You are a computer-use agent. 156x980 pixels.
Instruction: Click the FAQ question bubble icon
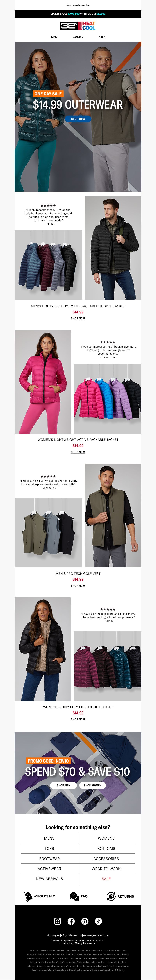coord(74,896)
